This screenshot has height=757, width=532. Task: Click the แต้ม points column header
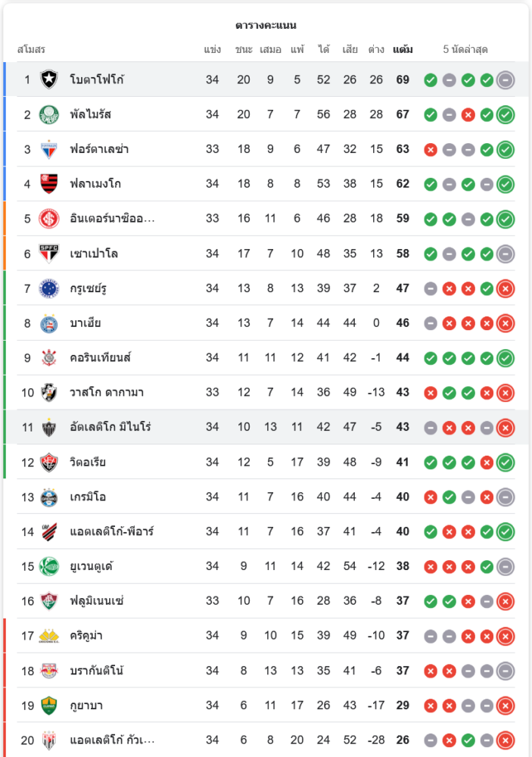click(403, 50)
